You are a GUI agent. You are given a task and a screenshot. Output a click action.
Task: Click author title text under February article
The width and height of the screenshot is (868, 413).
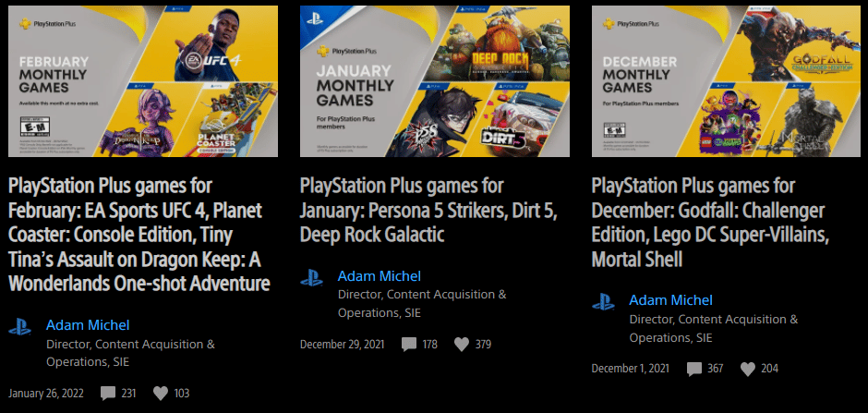tap(130, 353)
